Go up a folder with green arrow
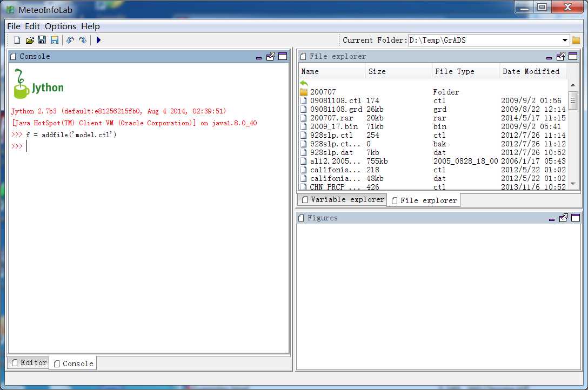588x390 pixels. point(304,83)
